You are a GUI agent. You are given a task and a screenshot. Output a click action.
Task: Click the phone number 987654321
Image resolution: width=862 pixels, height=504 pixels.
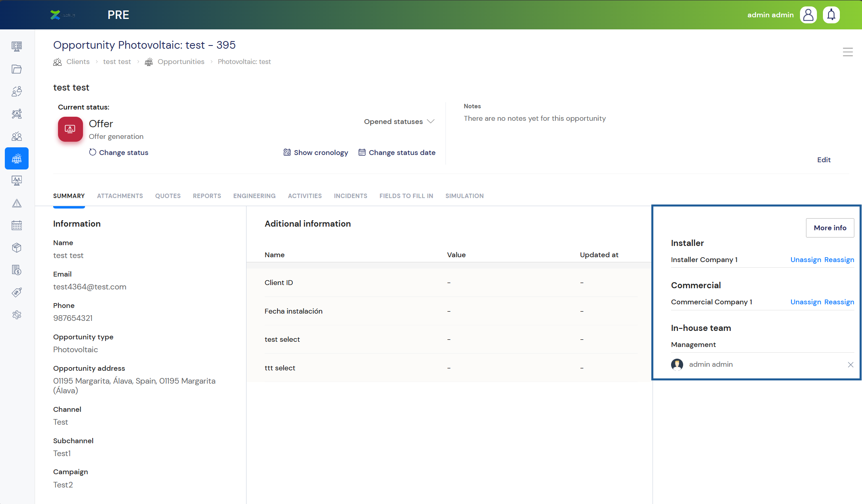tap(73, 318)
